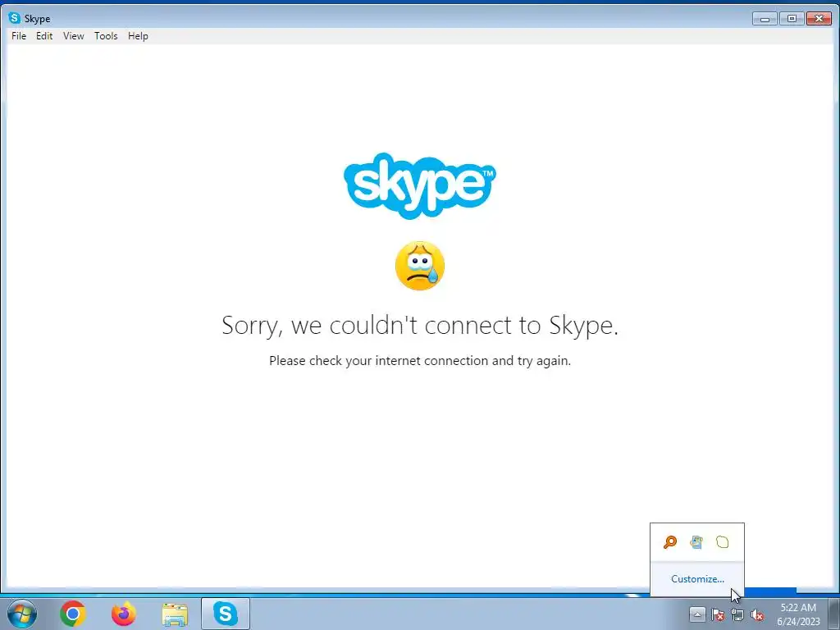Click the Skype cloud logo
Screen dimensions: 840x630
point(420,185)
